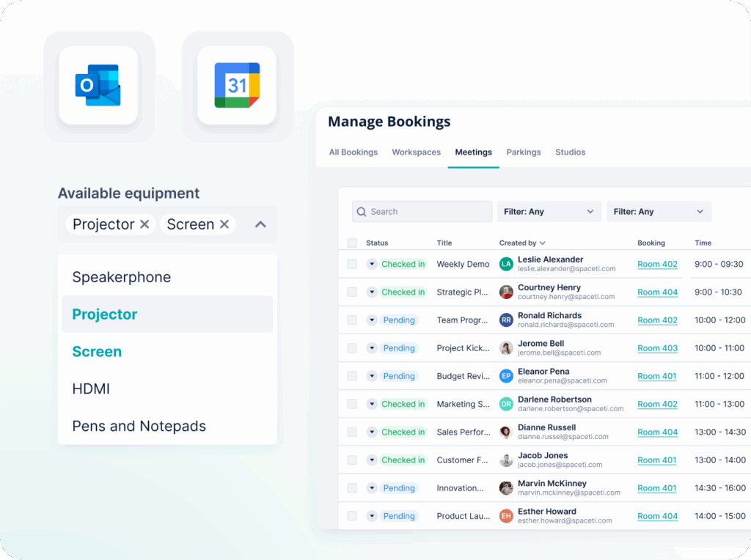Open the first Filter: Any dropdown

pyautogui.click(x=549, y=211)
